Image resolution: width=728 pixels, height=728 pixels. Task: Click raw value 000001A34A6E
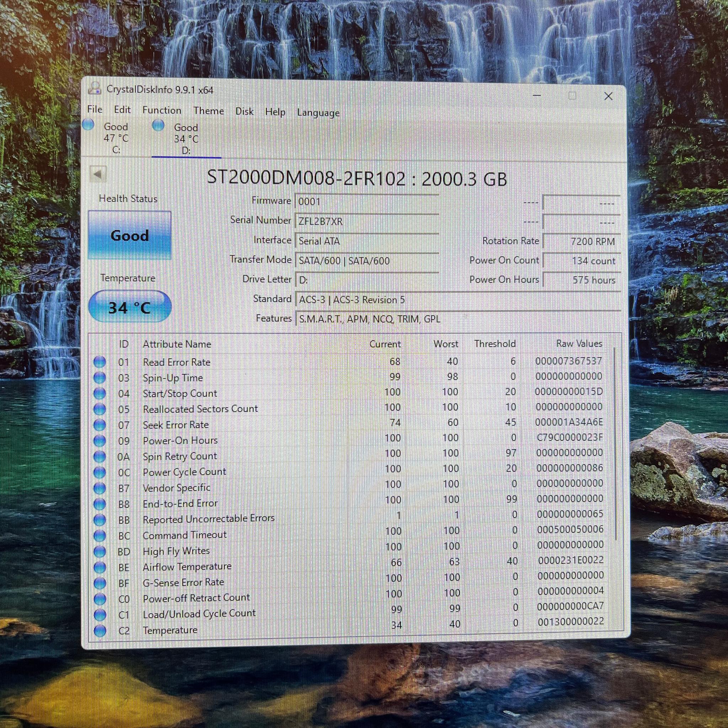click(x=569, y=422)
